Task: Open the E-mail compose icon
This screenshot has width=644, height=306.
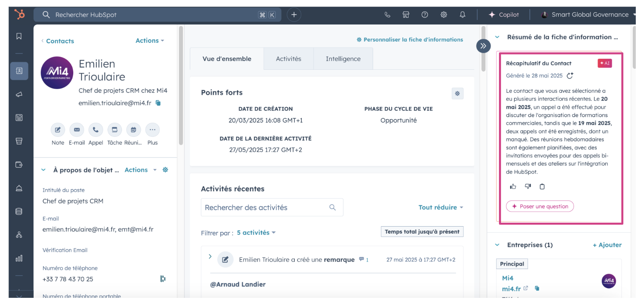Action: coord(77,130)
